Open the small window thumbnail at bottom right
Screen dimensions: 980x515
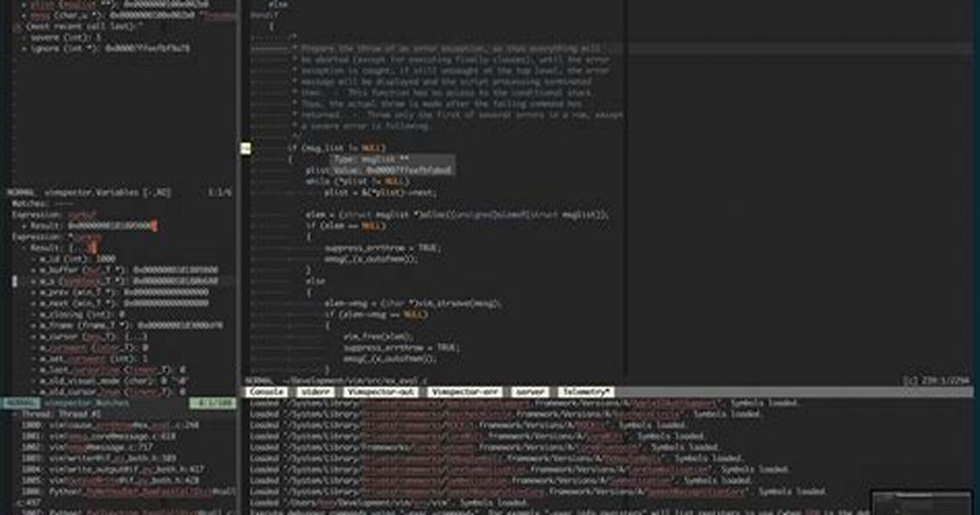(922, 504)
